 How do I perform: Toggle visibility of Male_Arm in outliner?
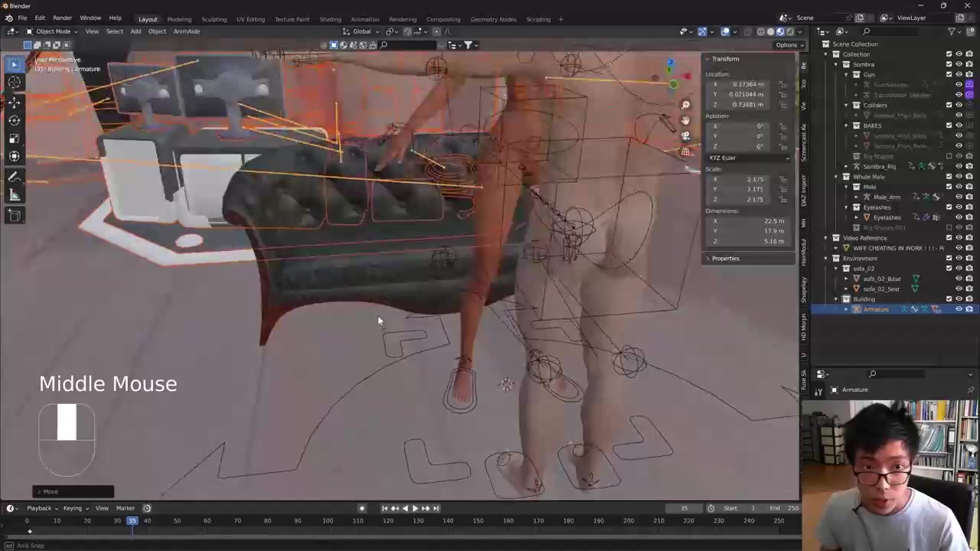pyautogui.click(x=959, y=197)
